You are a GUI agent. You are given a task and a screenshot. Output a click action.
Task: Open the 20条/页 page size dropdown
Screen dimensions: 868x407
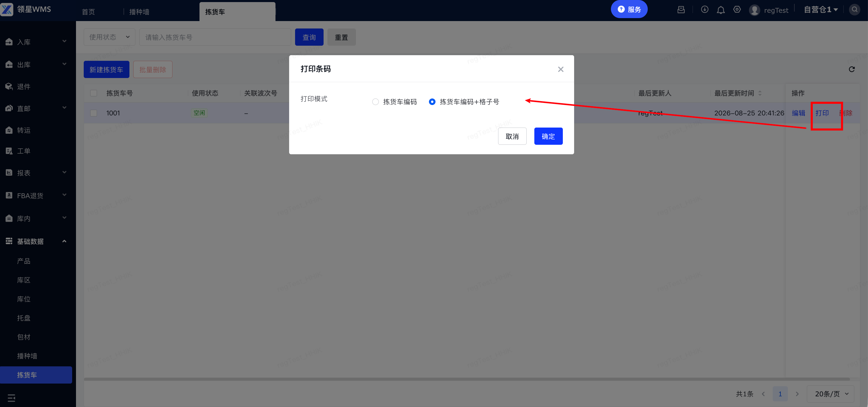(x=830, y=394)
